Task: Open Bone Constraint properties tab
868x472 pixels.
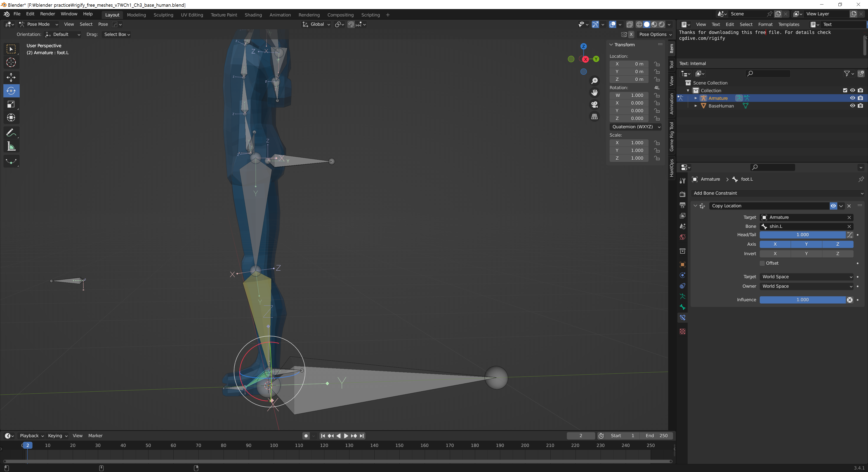Action: 682,318
